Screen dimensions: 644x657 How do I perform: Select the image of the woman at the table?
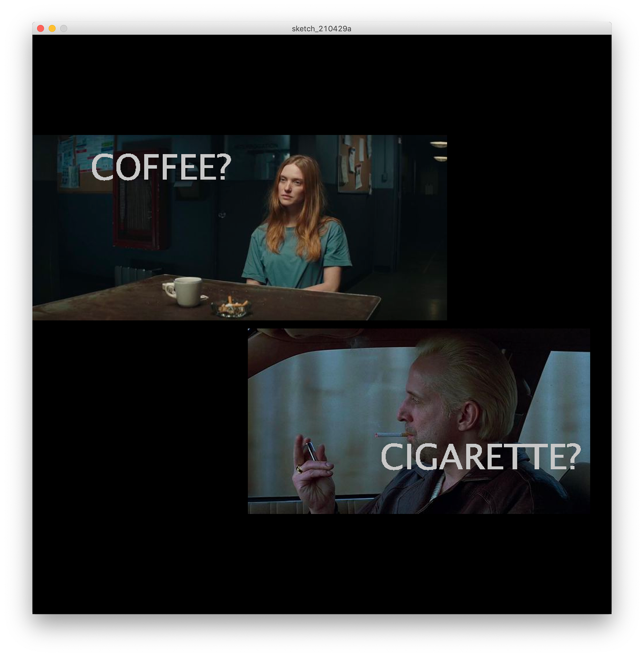[239, 228]
